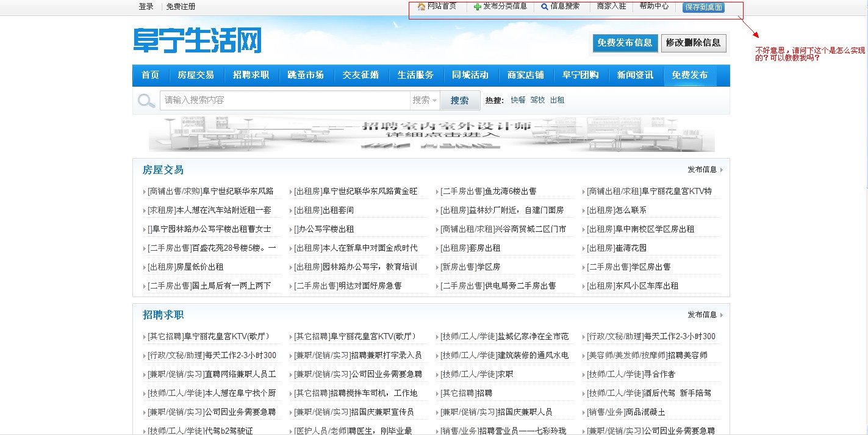Viewport: 868px width, 435px height.
Task: Open listing [其它招聘]招聘
Action: click(x=466, y=394)
